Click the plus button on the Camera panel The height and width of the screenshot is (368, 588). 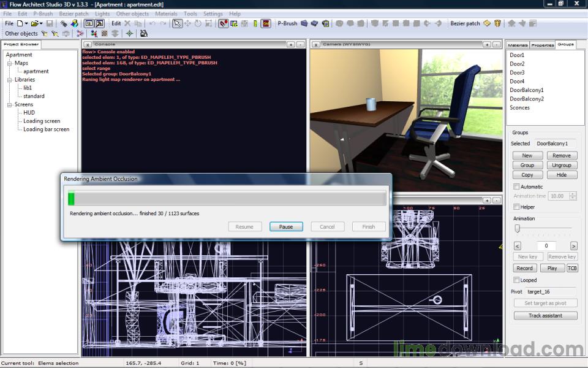pyautogui.click(x=487, y=44)
